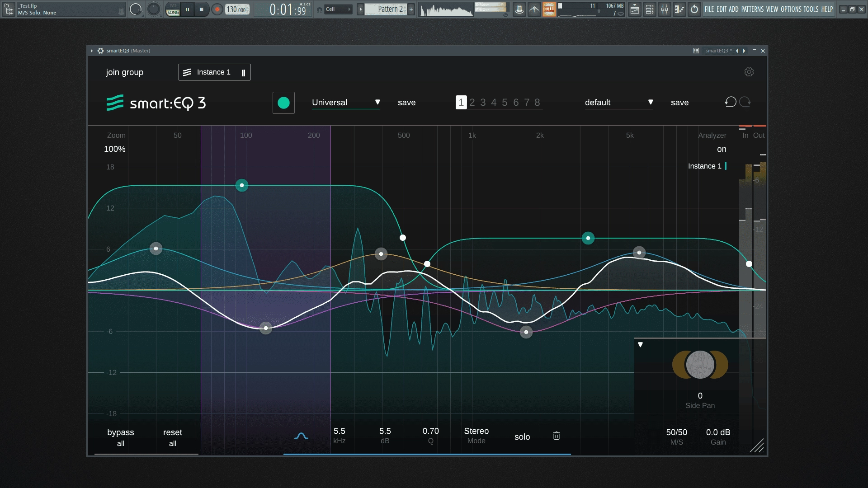The height and width of the screenshot is (488, 868).
Task: Click the arrow left of Pattern 2
Action: click(360, 9)
